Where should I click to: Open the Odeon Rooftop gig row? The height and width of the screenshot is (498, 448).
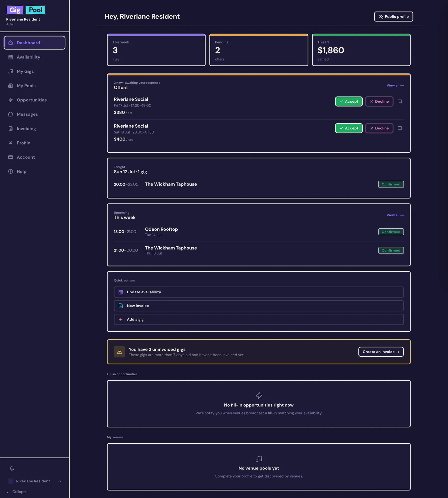click(x=259, y=232)
